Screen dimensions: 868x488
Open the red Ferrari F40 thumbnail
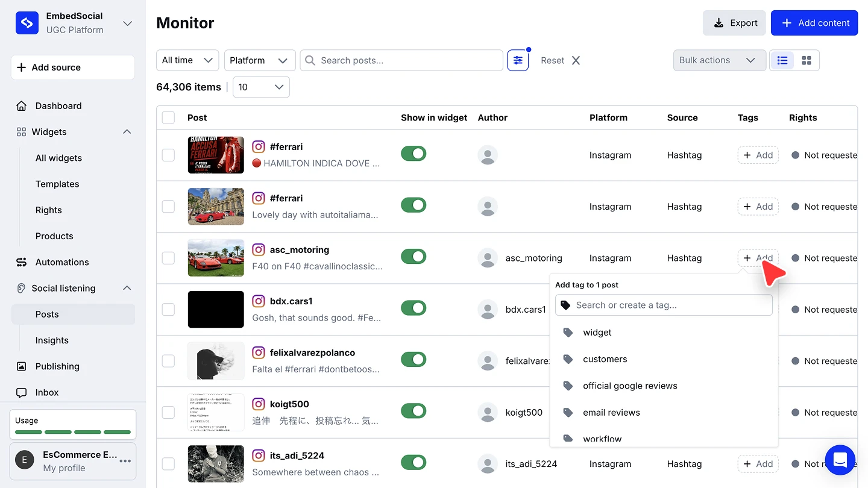[x=216, y=258]
